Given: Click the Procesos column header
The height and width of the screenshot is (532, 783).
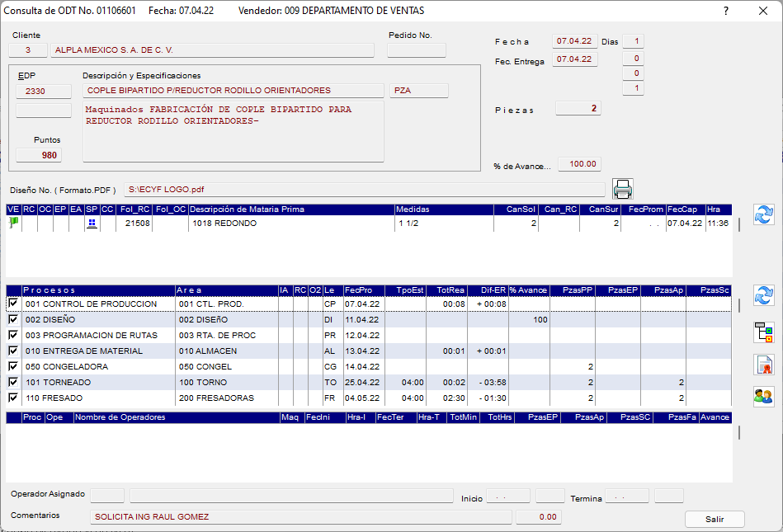Looking at the screenshot, I should coord(97,290).
